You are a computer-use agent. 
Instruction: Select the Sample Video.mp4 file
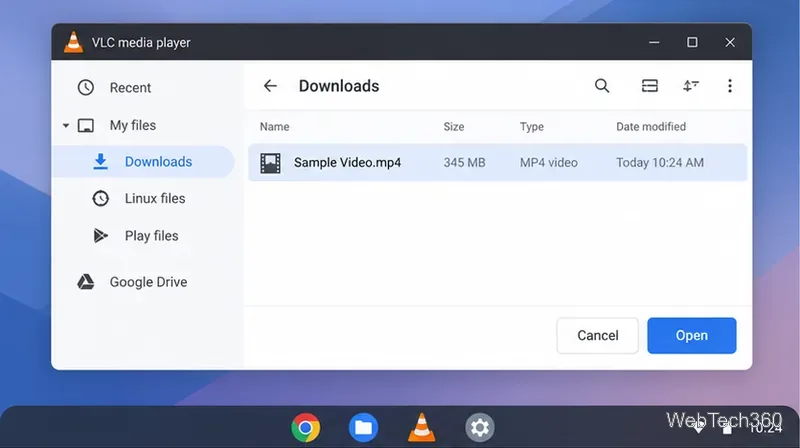497,163
